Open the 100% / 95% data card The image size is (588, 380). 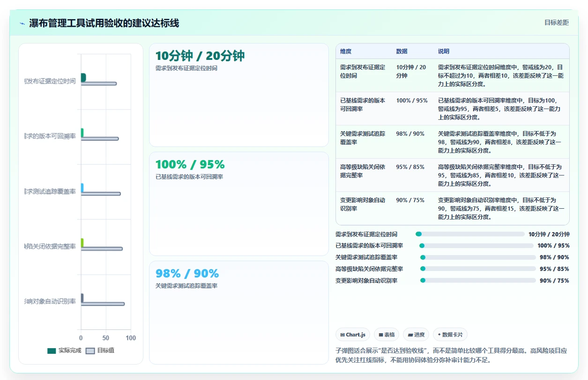[x=239, y=204]
